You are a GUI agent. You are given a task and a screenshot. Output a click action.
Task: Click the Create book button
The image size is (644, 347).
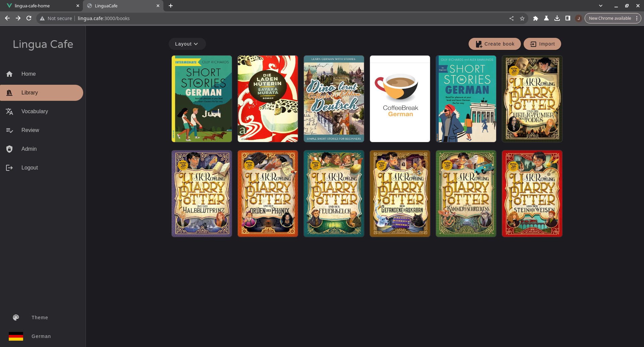click(494, 44)
